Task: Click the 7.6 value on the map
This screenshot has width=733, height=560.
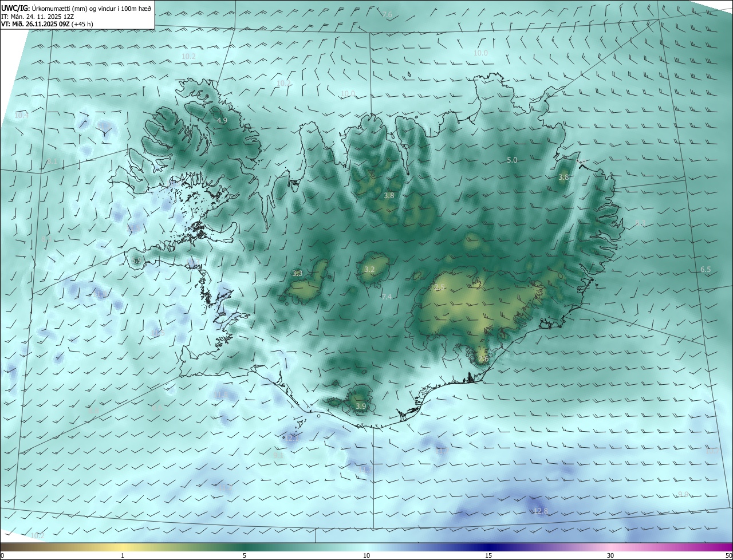Action: pos(388,14)
